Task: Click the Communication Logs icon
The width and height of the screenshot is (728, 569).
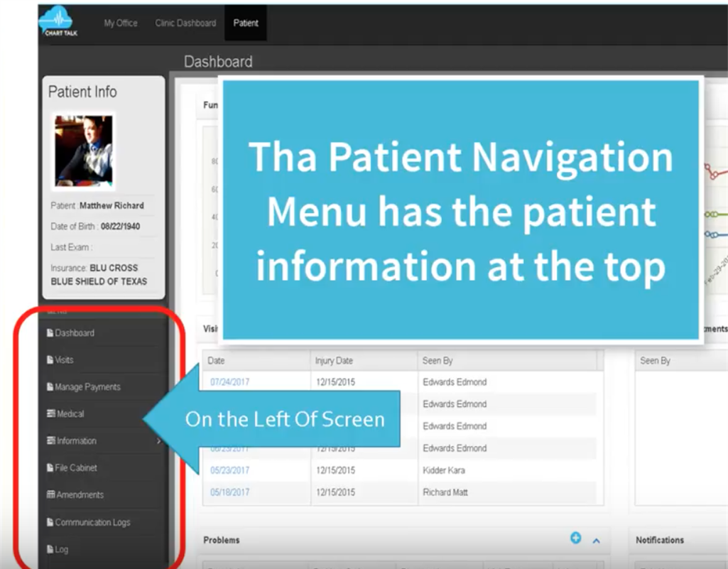Action: point(50,522)
